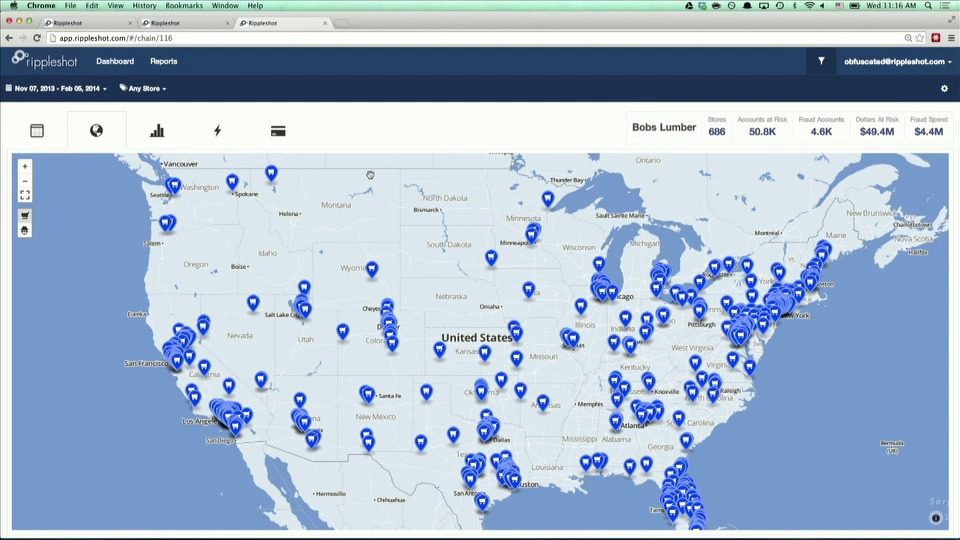Open the lightning bolt view tab
960x540 pixels.
(217, 130)
